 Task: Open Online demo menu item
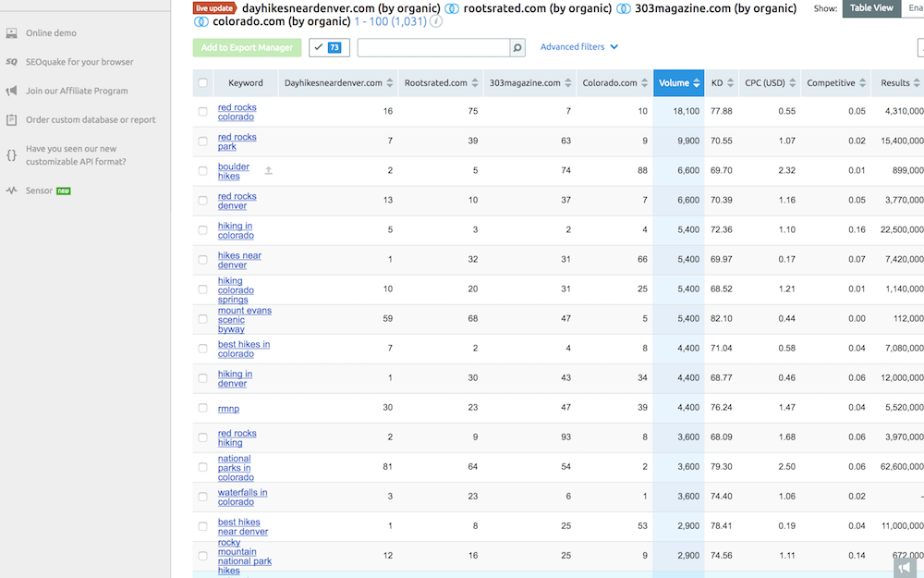[51, 33]
